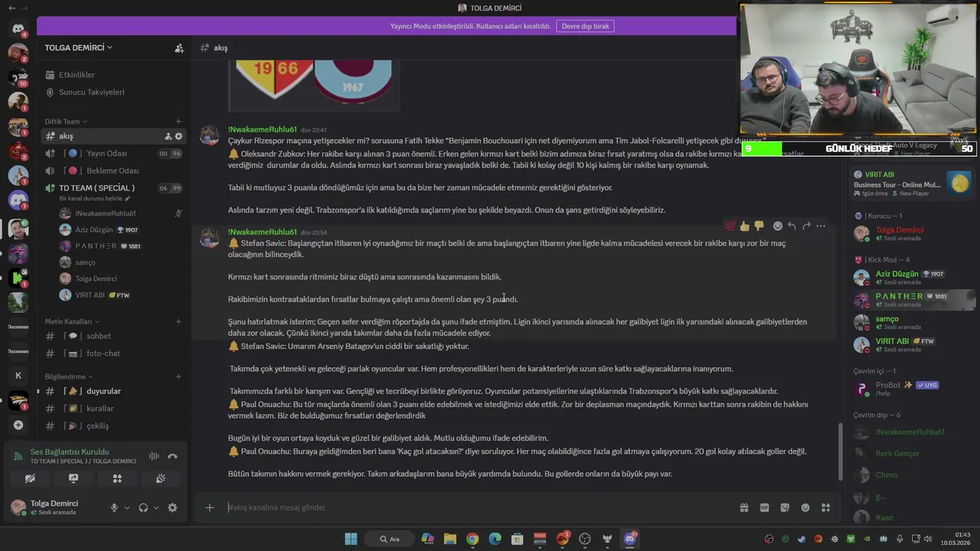Open the plus attachment button
Screen dimensions: 980x551
(209, 507)
